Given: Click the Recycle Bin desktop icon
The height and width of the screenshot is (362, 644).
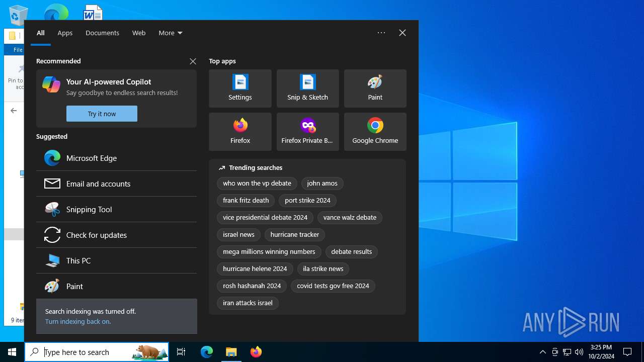Looking at the screenshot, I should click(18, 14).
